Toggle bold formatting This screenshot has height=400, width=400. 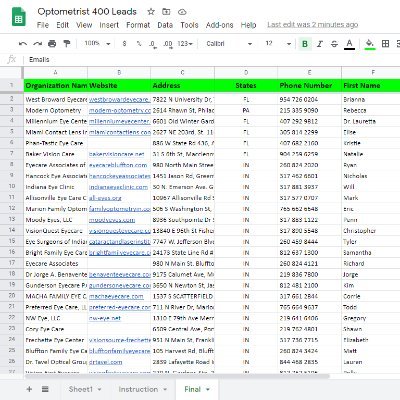tap(305, 44)
